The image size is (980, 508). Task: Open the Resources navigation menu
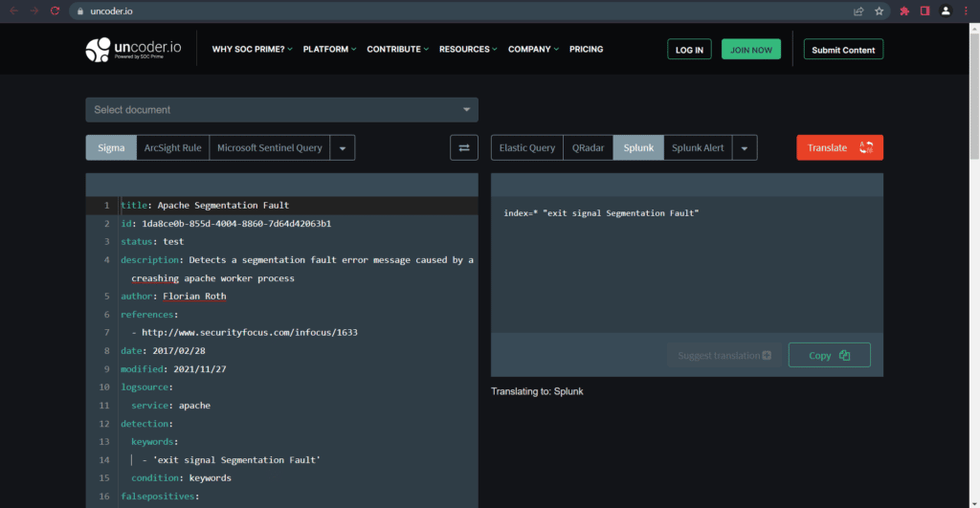(x=469, y=49)
